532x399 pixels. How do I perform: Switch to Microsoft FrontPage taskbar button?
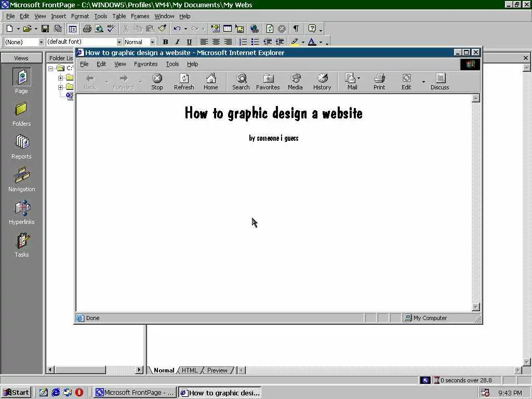click(x=135, y=393)
